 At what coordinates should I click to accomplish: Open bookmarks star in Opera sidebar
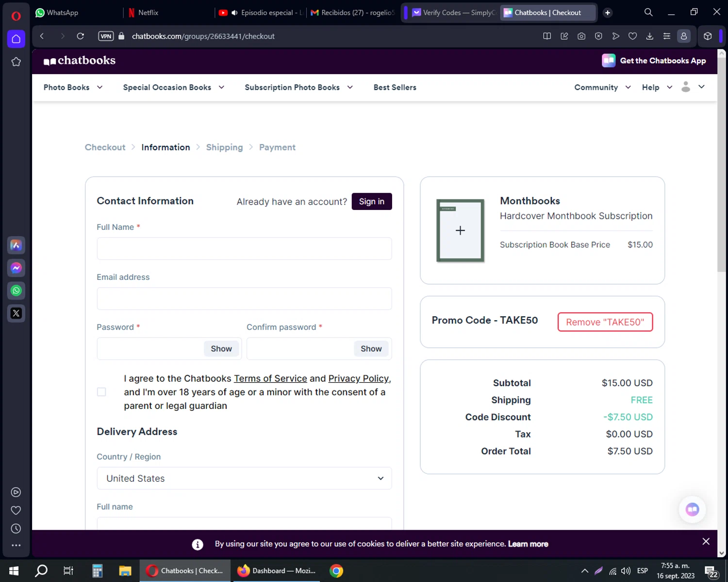[x=16, y=62]
